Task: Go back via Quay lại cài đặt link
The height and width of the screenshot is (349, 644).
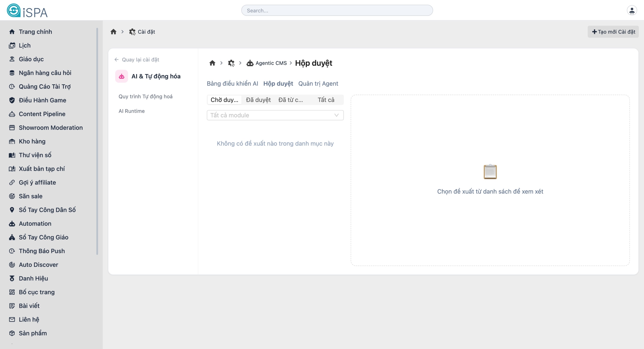Action: click(x=137, y=59)
